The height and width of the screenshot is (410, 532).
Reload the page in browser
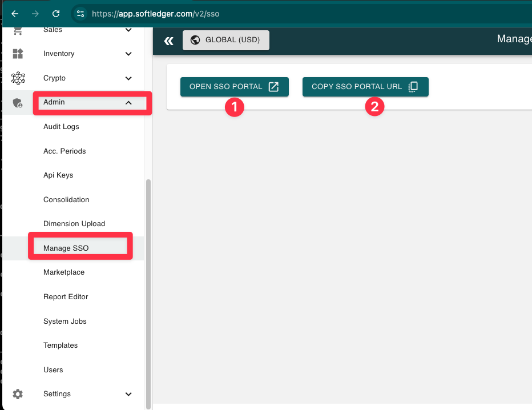[x=55, y=14]
